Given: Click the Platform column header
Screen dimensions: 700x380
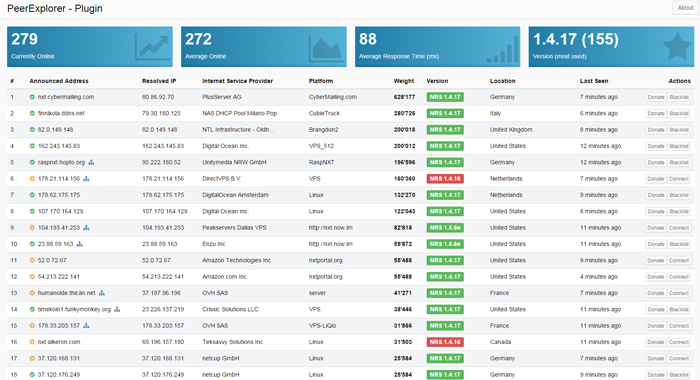Looking at the screenshot, I should 321,81.
